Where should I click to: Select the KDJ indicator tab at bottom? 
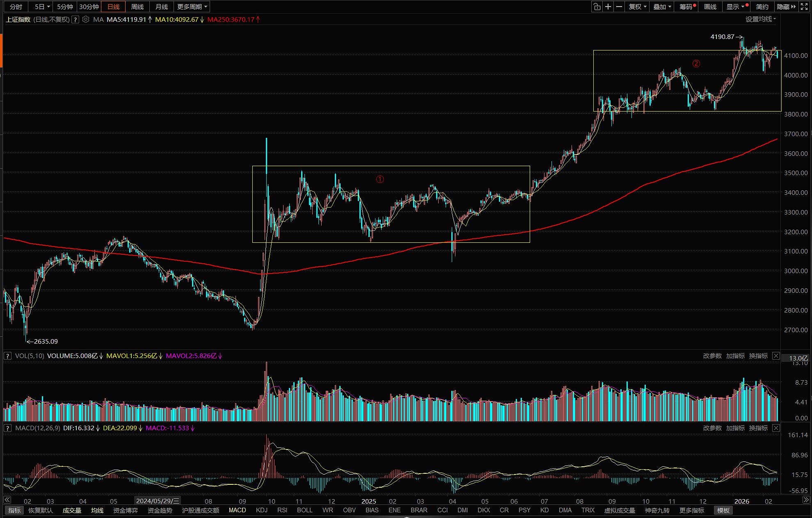pos(261,510)
